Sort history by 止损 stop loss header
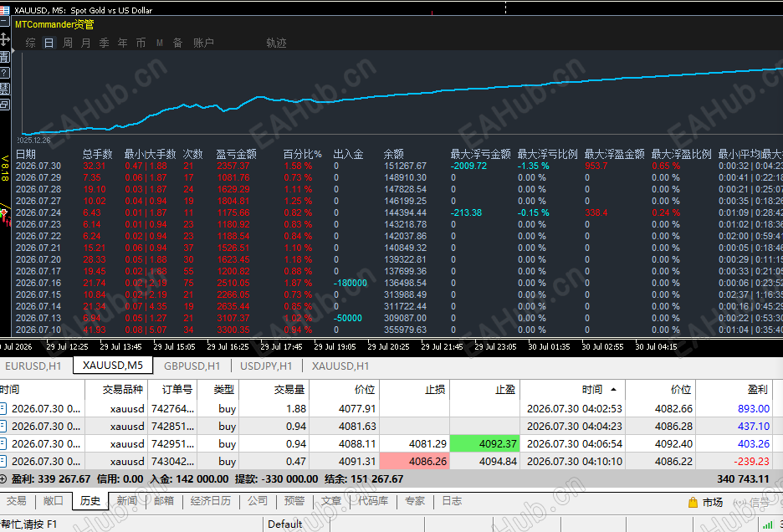Viewport: 783px width, 532px height. coord(415,390)
